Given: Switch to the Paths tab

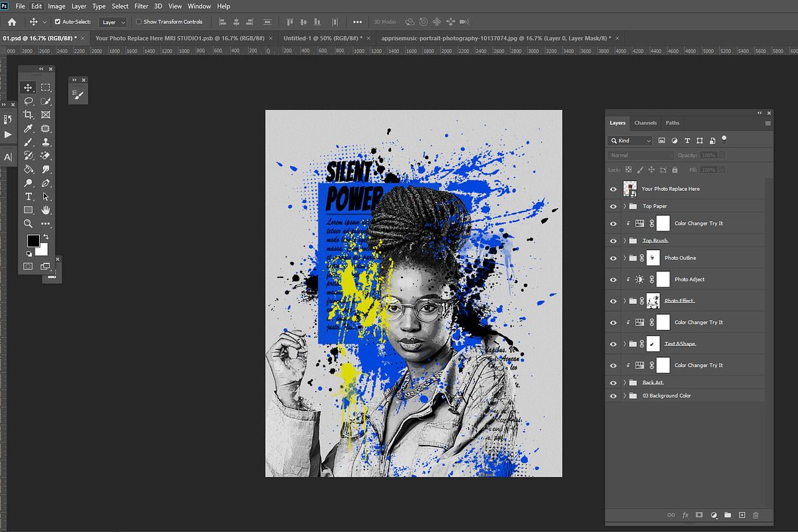Looking at the screenshot, I should pos(673,123).
